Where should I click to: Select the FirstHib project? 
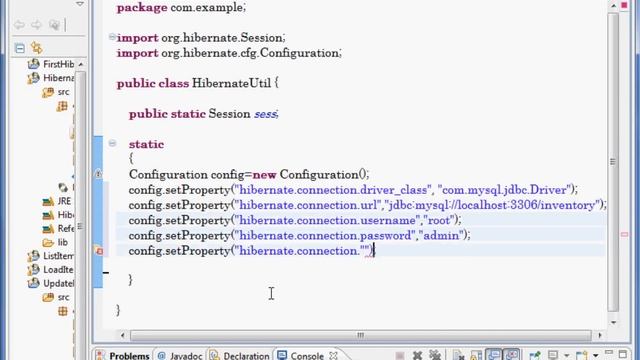pyautogui.click(x=51, y=64)
